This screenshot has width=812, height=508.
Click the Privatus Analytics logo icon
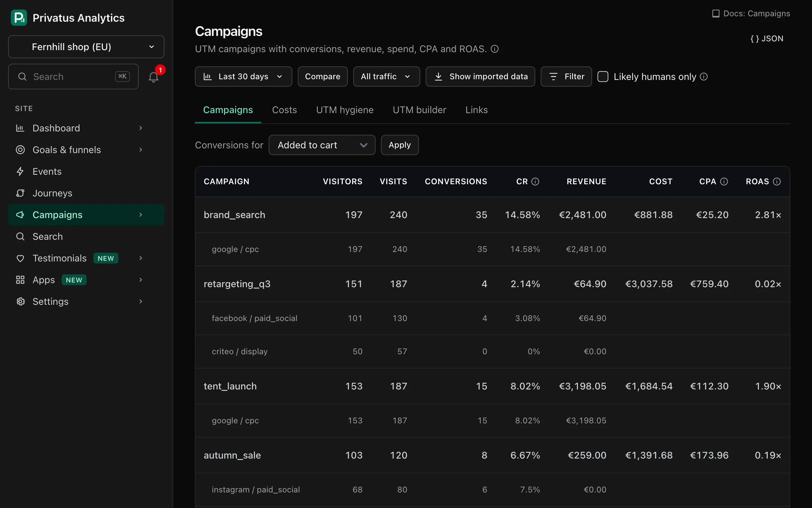click(19, 18)
